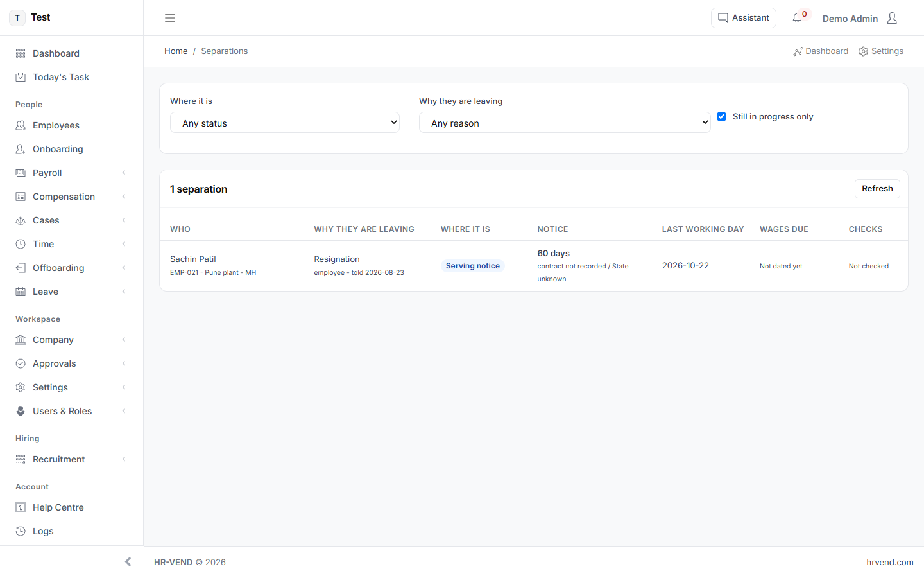
Task: Click the Time clock icon
Action: [21, 244]
